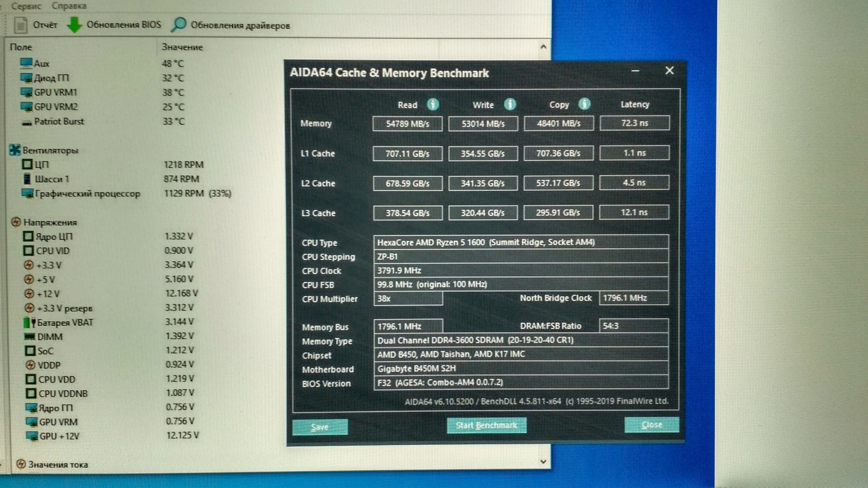Click the CPU Clock field 3791.9 MHz
The image size is (868, 488).
(x=521, y=270)
